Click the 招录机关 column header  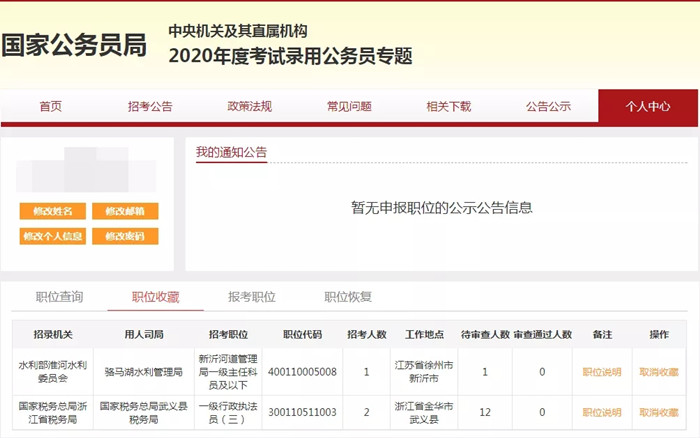pos(53,334)
